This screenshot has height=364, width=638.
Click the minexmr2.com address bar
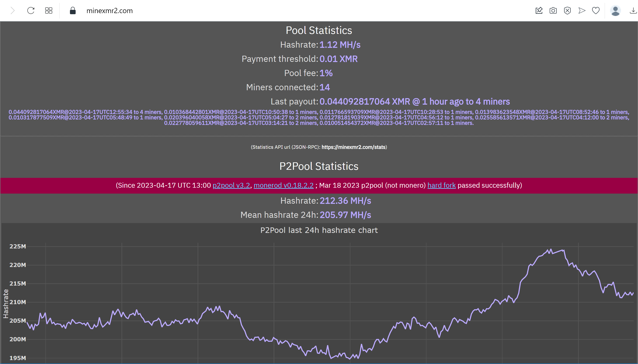coord(110,11)
